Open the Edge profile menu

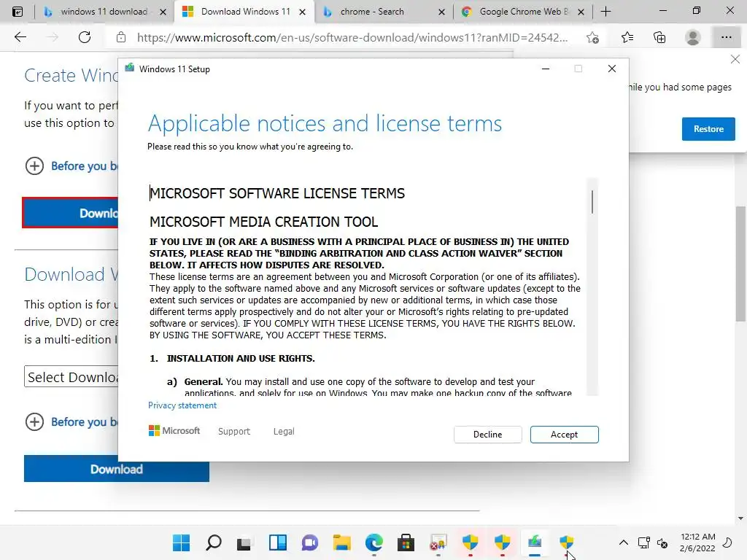point(692,37)
